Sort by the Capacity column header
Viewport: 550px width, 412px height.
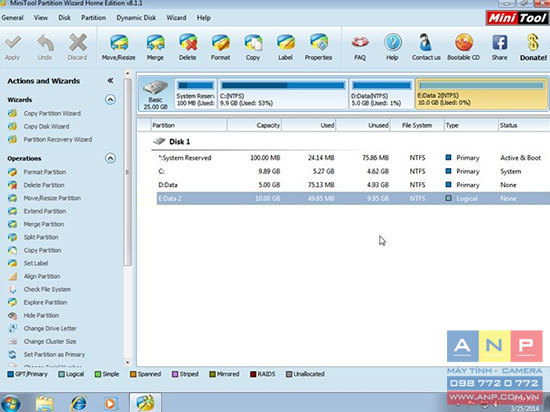[x=254, y=125]
